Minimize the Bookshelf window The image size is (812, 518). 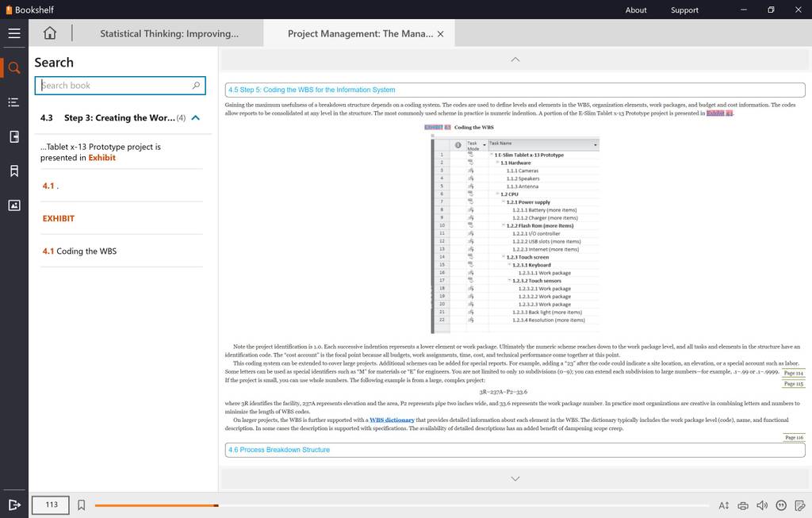[744, 10]
